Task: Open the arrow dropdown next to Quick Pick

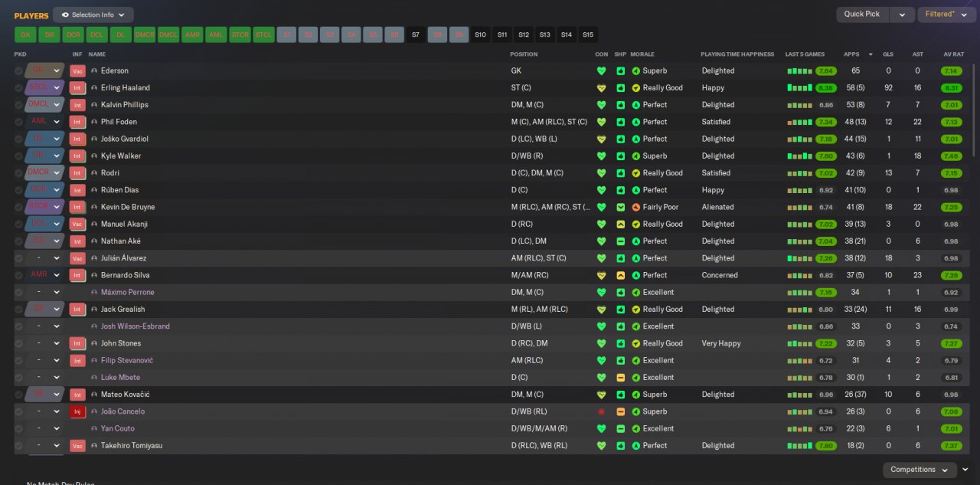Action: click(x=903, y=15)
